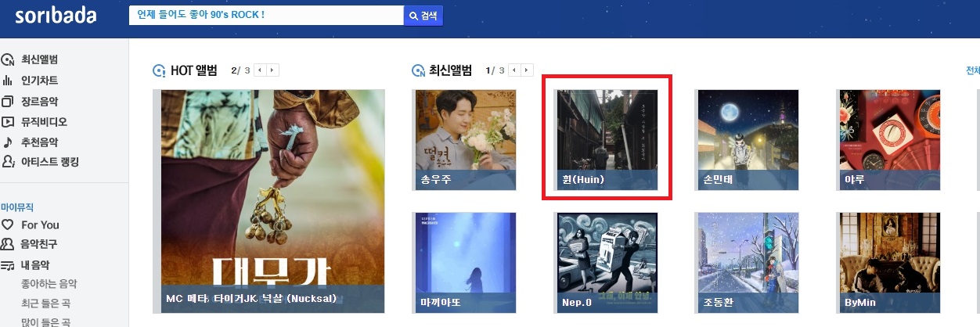Screen dimensions: 980x327
Task: Show previous 최신앨범 page arrow
Action: pyautogui.click(x=515, y=70)
